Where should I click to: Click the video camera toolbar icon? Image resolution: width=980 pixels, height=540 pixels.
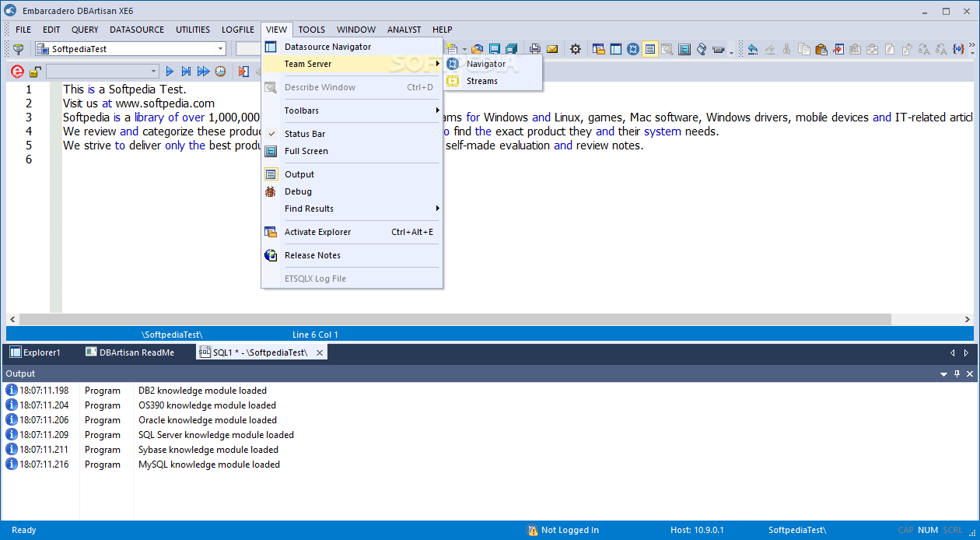click(718, 49)
